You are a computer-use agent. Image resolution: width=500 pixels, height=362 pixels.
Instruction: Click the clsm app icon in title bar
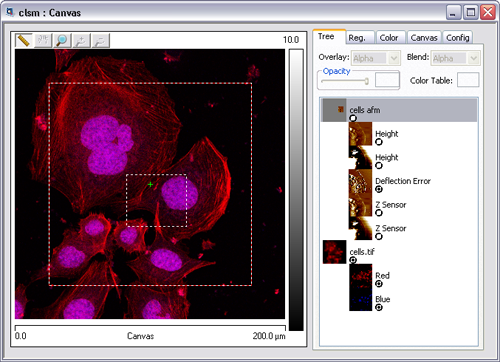(10, 12)
